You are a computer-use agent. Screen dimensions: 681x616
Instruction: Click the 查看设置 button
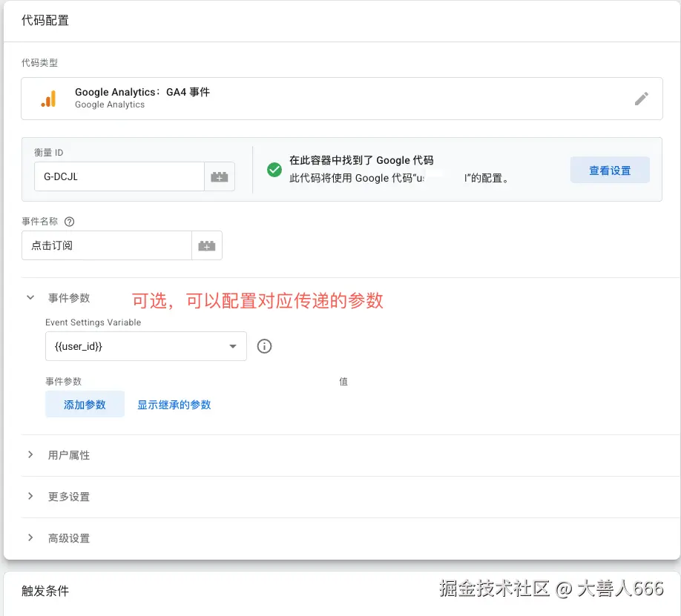point(610,170)
